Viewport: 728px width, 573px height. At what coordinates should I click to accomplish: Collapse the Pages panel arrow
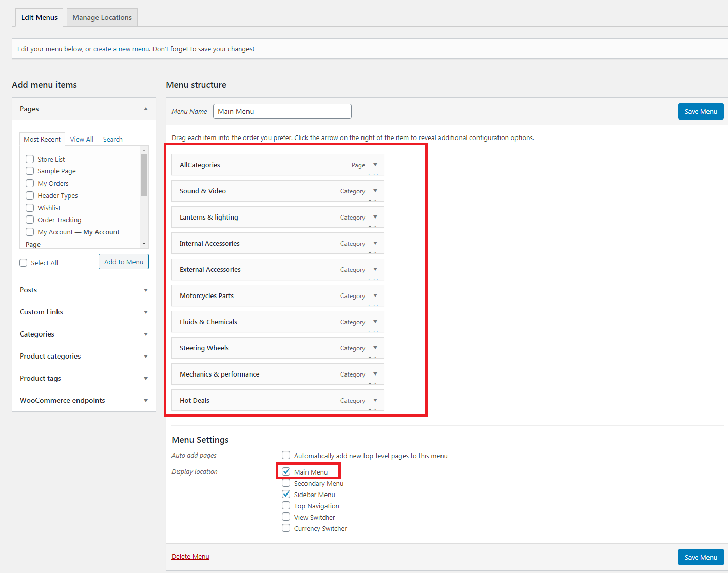point(146,109)
